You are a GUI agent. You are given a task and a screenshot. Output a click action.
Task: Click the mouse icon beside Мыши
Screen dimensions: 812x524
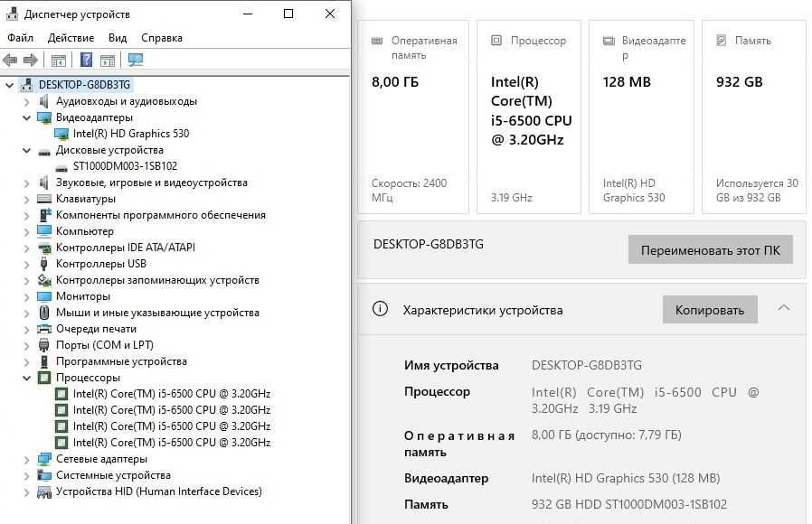point(44,313)
